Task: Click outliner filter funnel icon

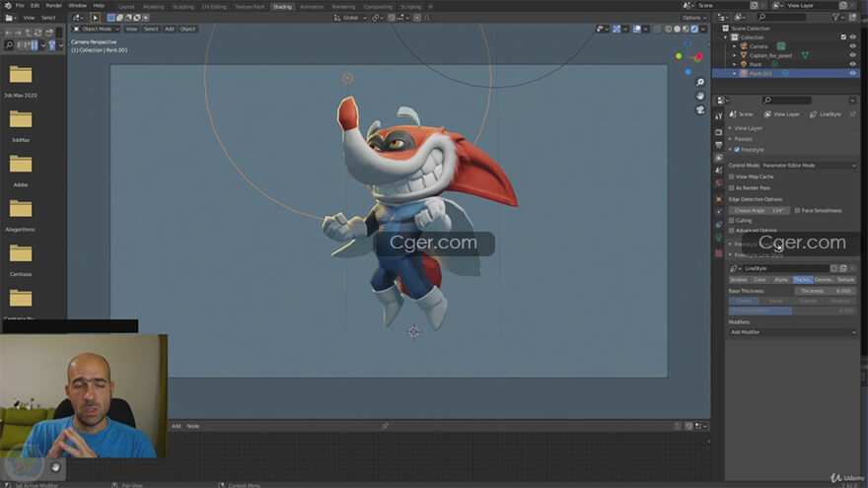Action: [836, 18]
